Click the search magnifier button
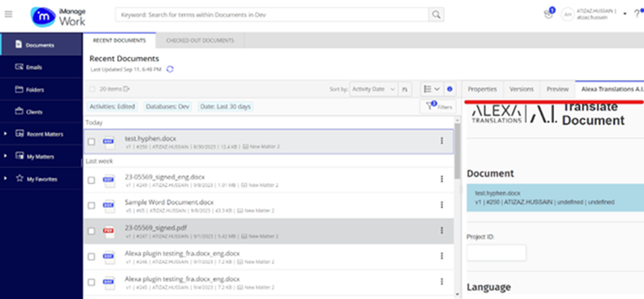This screenshot has width=644, height=299. [x=436, y=15]
